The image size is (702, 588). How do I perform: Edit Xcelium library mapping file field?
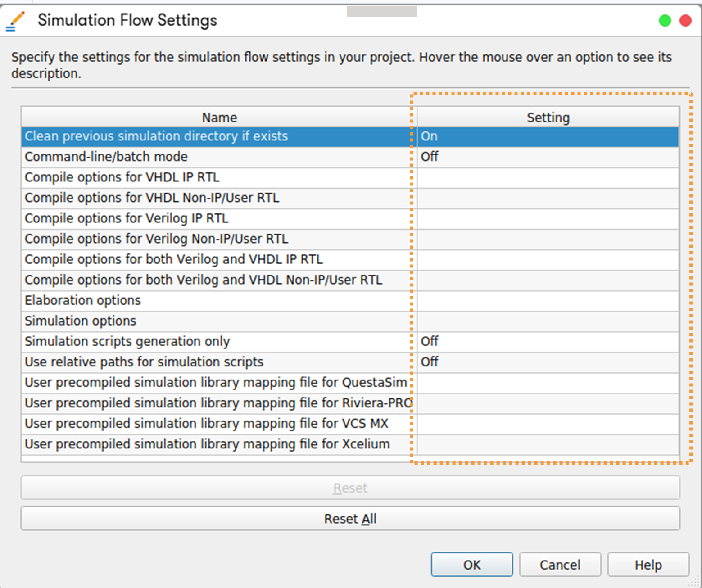(x=548, y=444)
